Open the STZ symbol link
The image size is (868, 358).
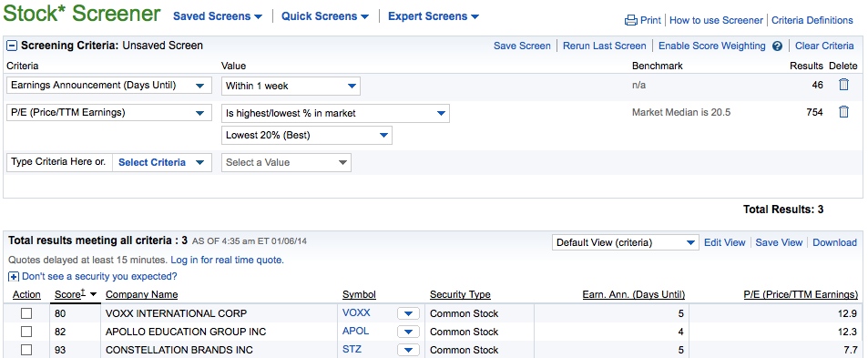click(352, 349)
